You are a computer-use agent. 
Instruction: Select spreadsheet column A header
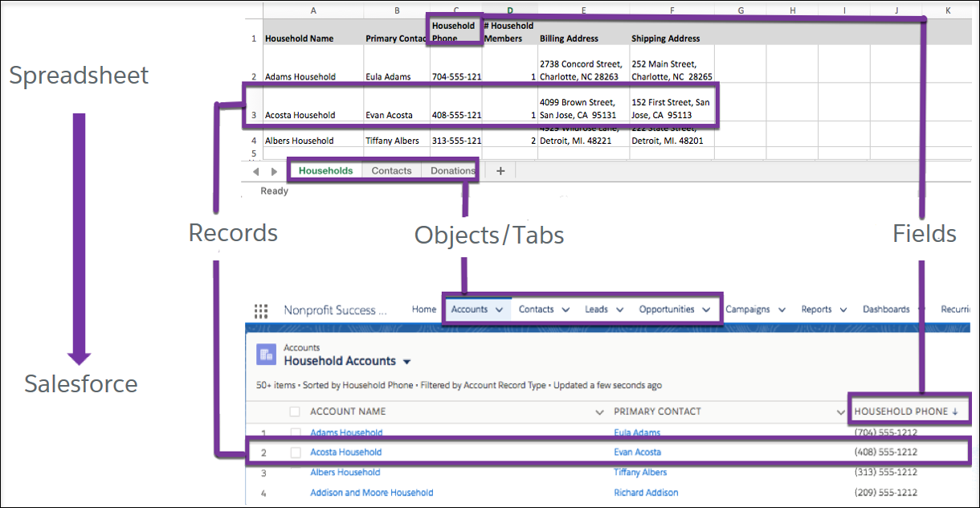(312, 10)
